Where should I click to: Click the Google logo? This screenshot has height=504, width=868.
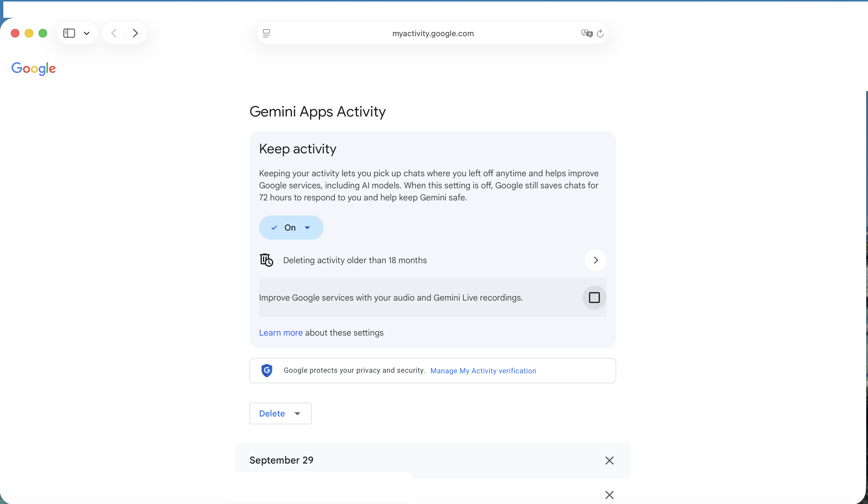33,69
